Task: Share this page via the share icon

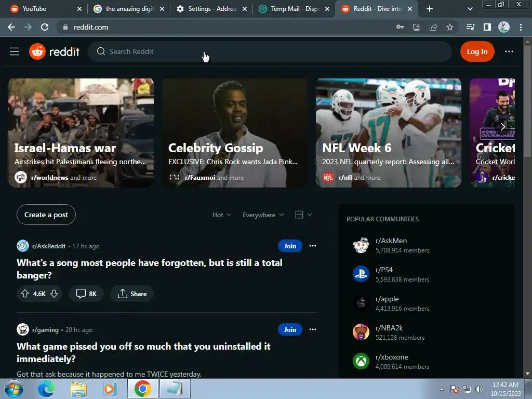Action: tap(433, 27)
